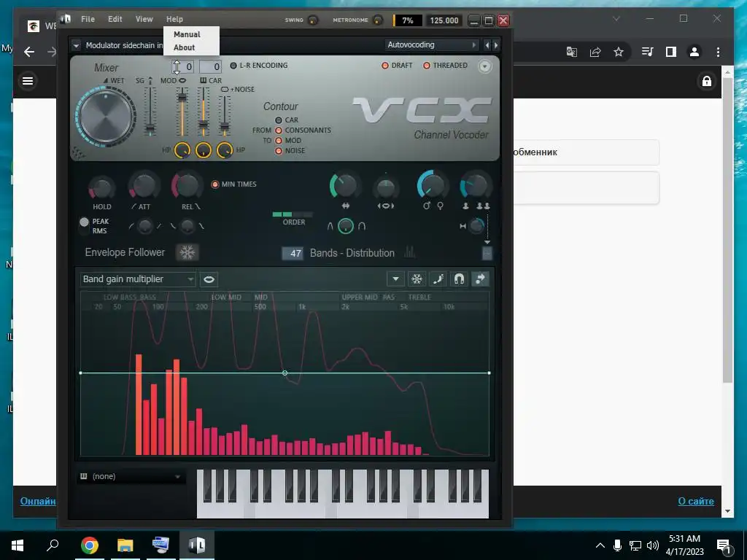The height and width of the screenshot is (560, 747).
Task: Click the large WET mix knob
Action: 106,116
